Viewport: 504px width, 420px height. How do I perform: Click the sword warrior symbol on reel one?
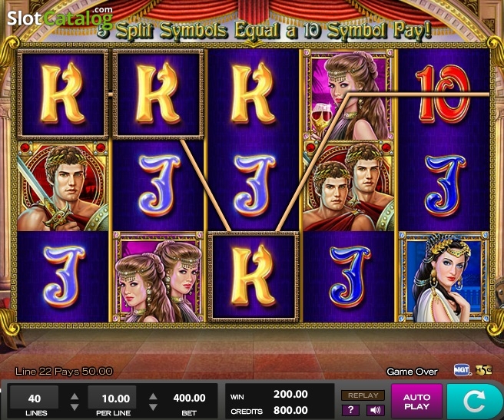(x=63, y=186)
